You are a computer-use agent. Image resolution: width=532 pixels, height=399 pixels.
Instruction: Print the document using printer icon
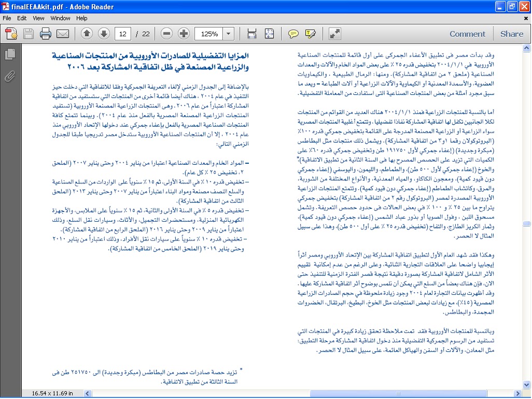click(x=46, y=34)
